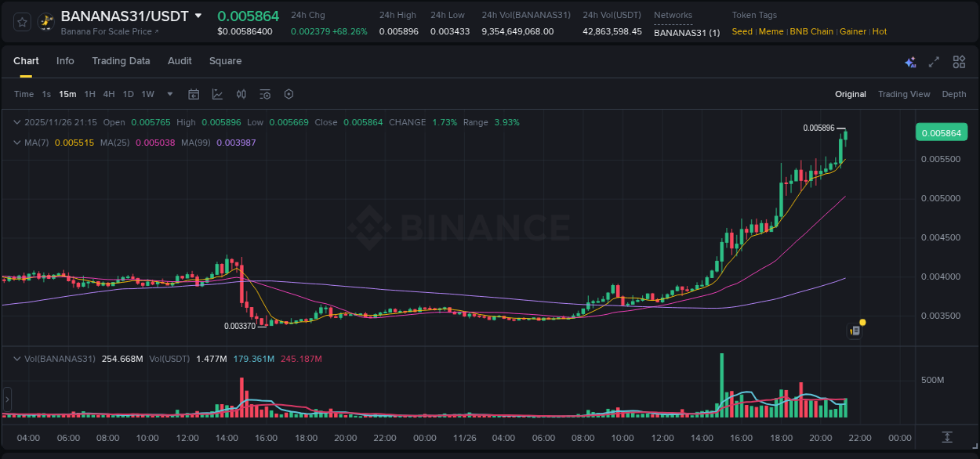Click the chart screenshot share icon

854,330
